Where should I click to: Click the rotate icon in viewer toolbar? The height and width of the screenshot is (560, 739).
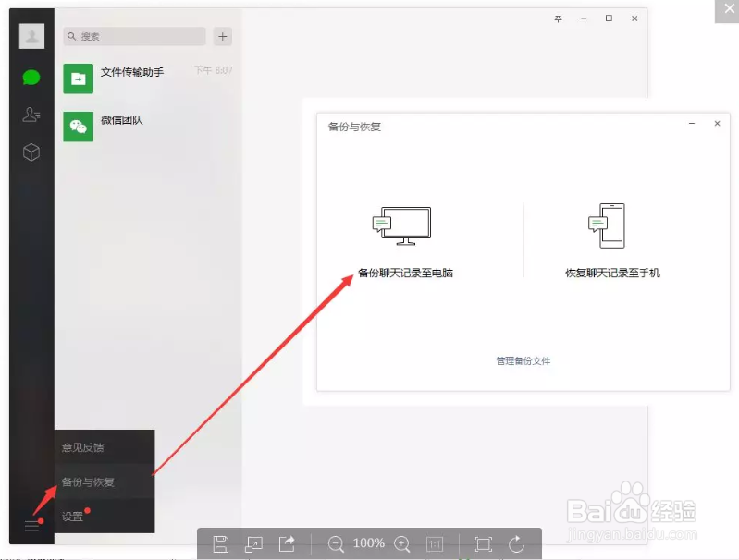click(x=516, y=544)
